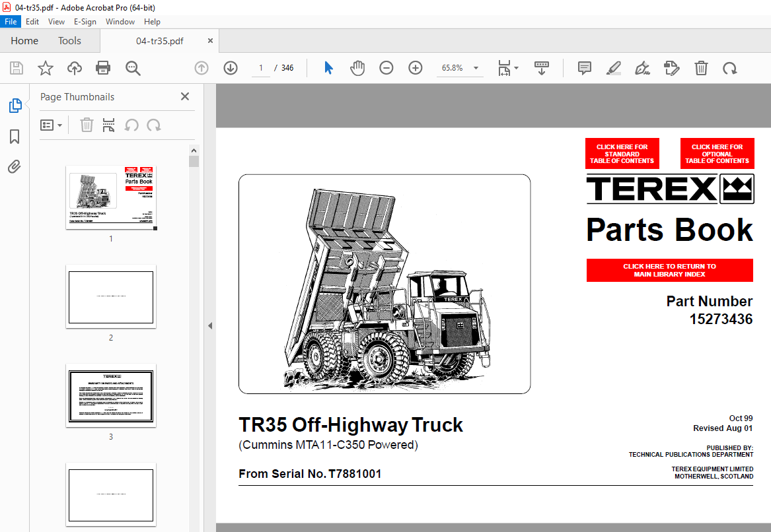Zoom in with the plus button
This screenshot has height=532, width=771.
click(x=416, y=68)
